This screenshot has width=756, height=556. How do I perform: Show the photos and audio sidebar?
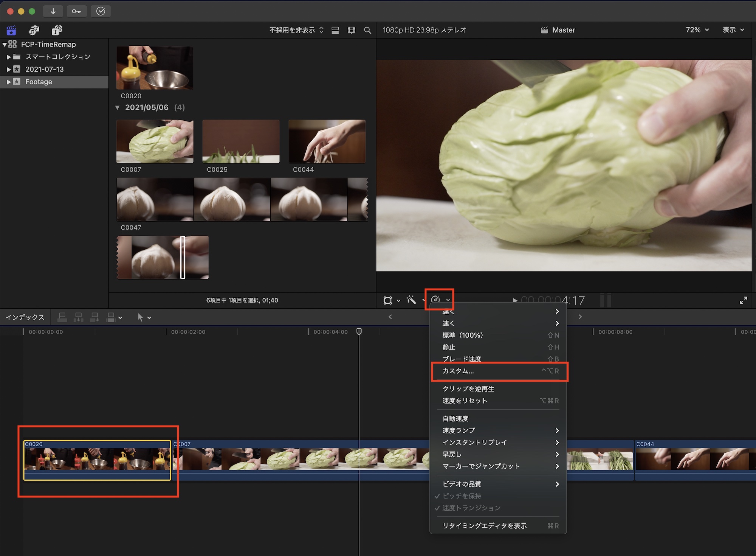[34, 30]
